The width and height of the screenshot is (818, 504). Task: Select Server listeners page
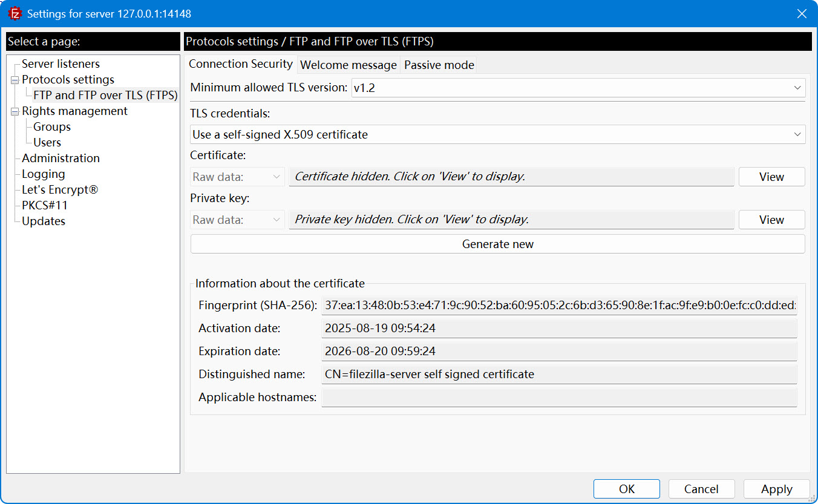coord(61,64)
